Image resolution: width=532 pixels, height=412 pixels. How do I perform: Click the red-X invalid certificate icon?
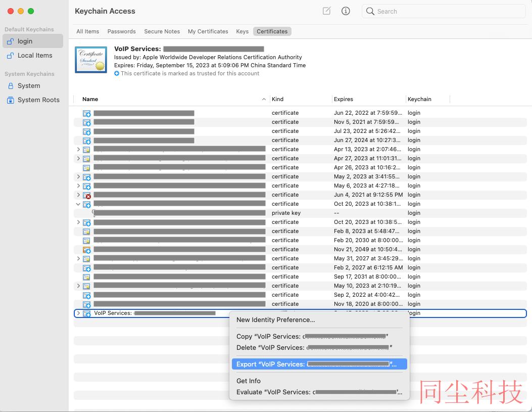pos(87,195)
